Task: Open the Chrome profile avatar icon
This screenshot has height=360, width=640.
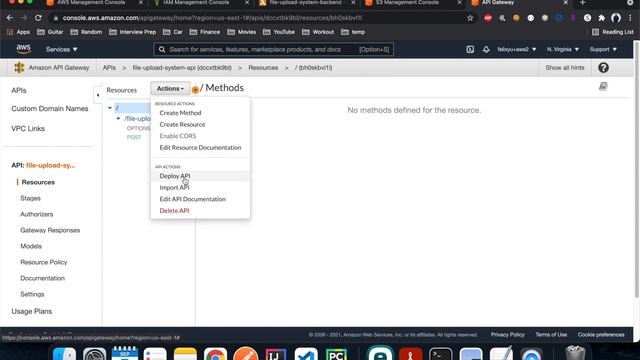Action: click(616, 18)
